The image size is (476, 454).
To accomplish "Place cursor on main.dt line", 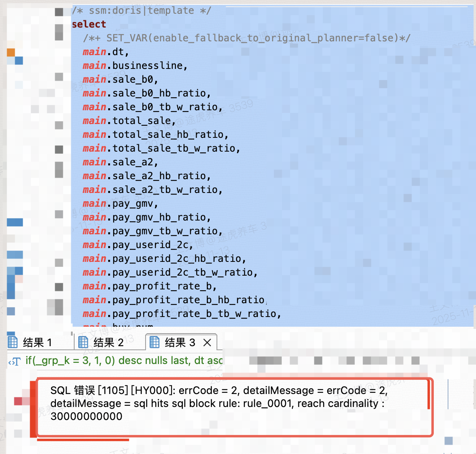I will tap(105, 52).
